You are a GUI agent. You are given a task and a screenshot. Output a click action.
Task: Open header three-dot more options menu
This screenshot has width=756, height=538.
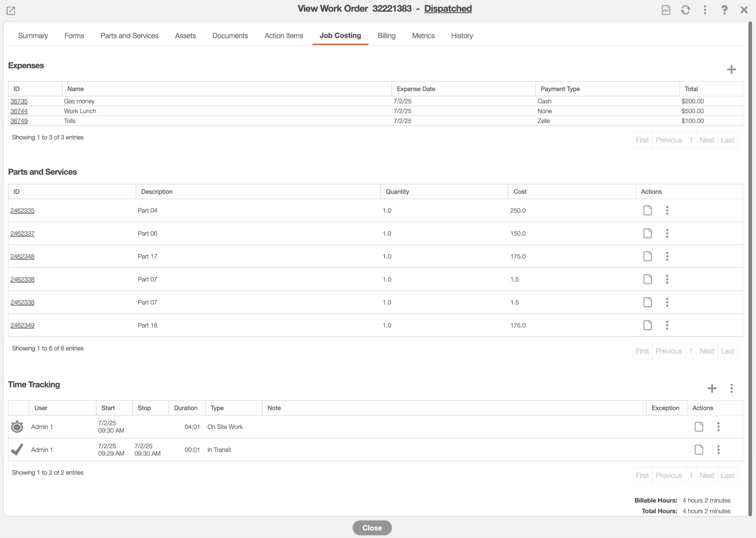click(x=705, y=10)
